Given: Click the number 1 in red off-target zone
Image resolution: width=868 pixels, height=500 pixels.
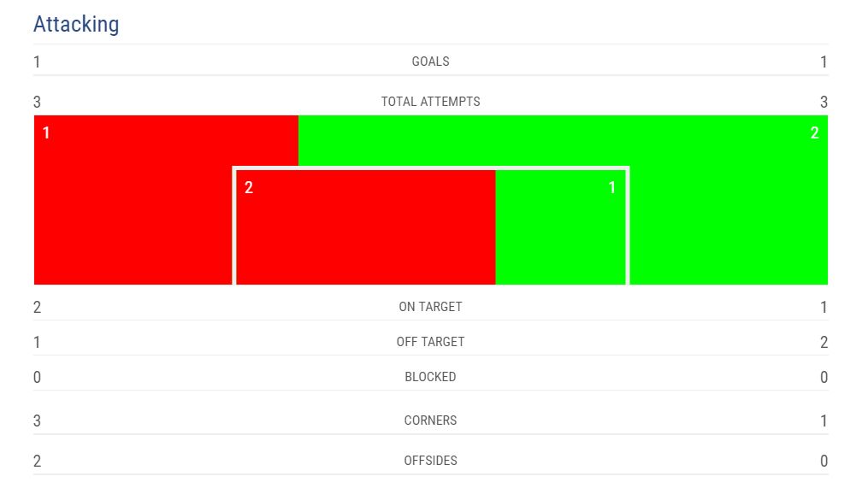Looking at the screenshot, I should [46, 133].
